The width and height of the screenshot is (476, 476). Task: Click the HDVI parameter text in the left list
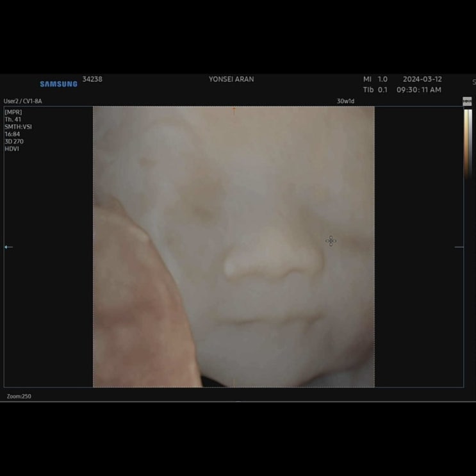point(12,149)
